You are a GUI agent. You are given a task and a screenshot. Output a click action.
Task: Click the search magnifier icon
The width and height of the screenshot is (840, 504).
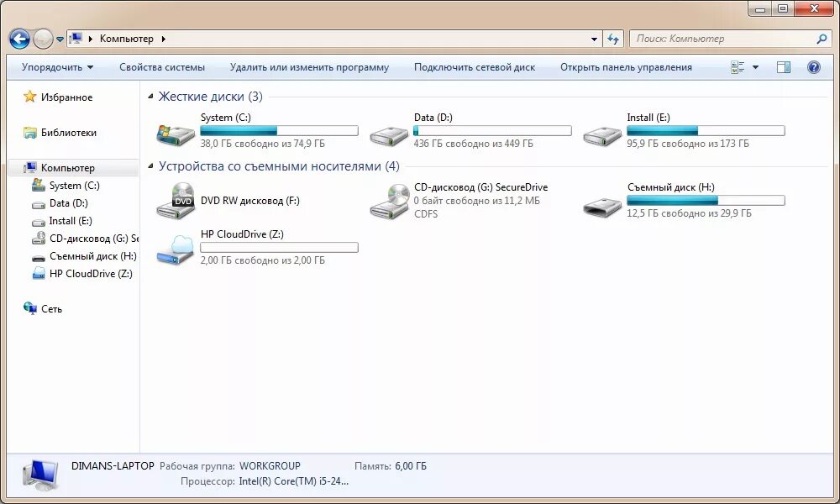click(x=822, y=39)
